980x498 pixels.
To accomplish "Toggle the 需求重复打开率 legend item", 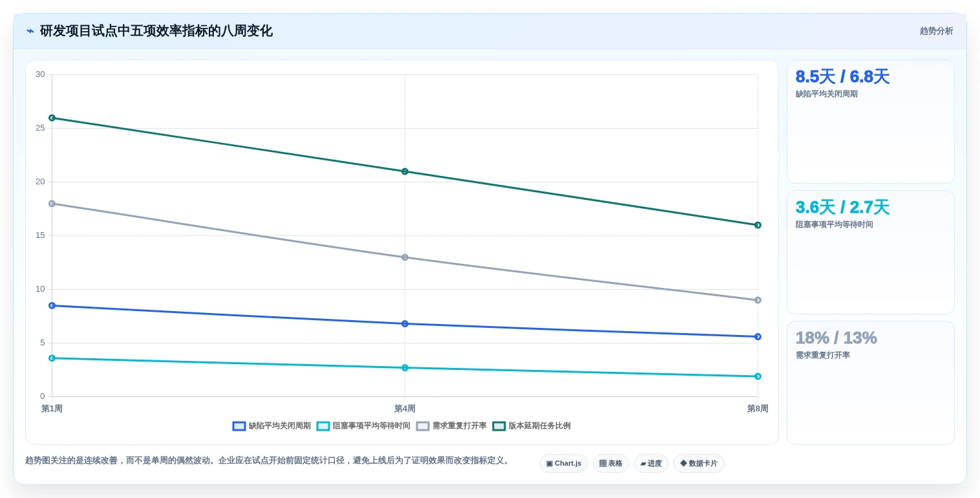I will [451, 426].
